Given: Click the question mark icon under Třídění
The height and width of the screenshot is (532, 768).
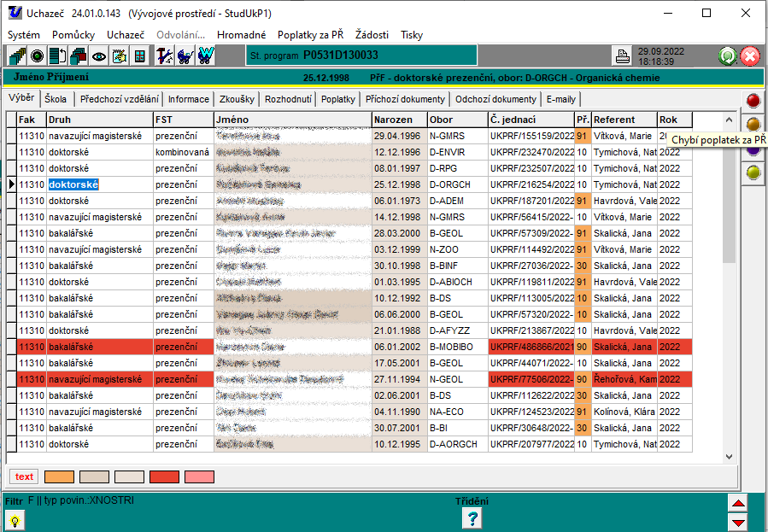Looking at the screenshot, I should (x=471, y=518).
